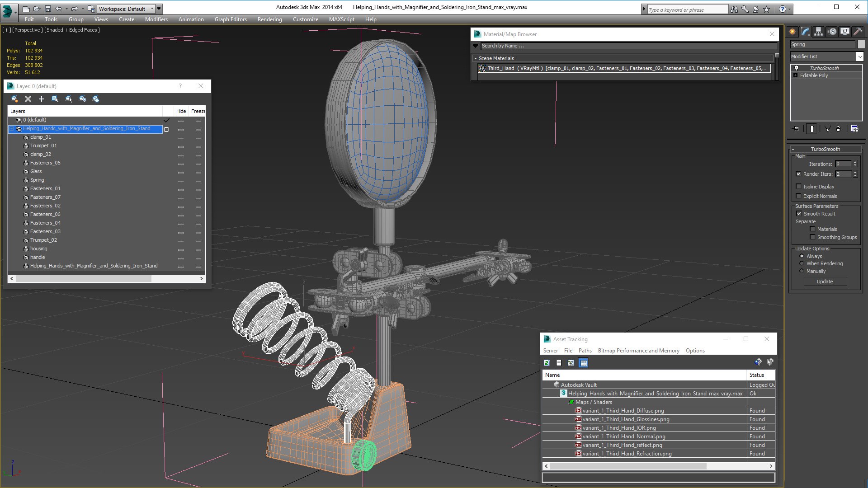Click the Status column header in Asset Tracking
The image size is (868, 488).
(x=761, y=375)
